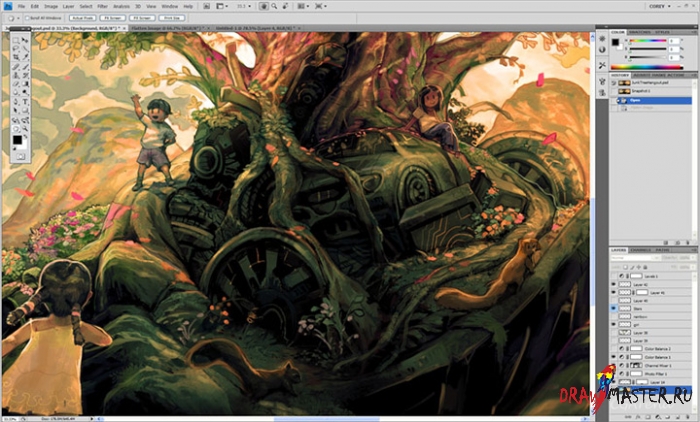700x422 pixels.
Task: Switch to the Swatches tab
Action: click(x=639, y=32)
